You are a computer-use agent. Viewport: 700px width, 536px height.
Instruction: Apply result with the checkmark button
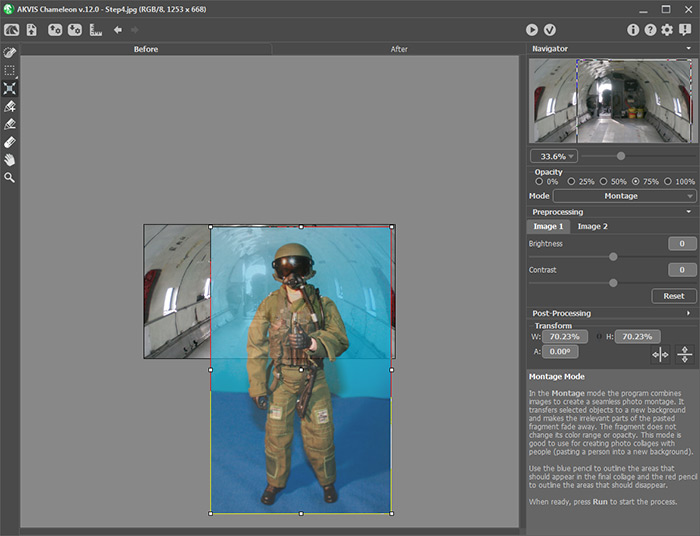(550, 30)
